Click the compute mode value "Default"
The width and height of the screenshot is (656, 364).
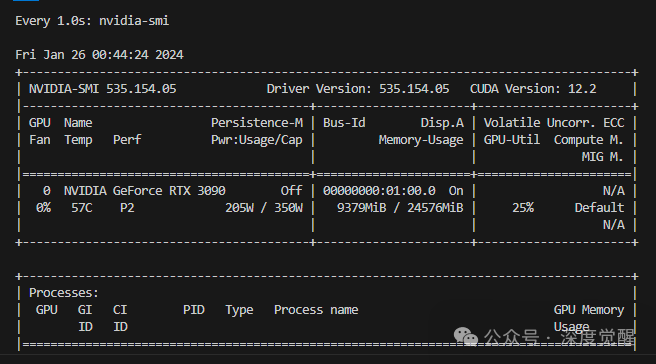coord(599,208)
